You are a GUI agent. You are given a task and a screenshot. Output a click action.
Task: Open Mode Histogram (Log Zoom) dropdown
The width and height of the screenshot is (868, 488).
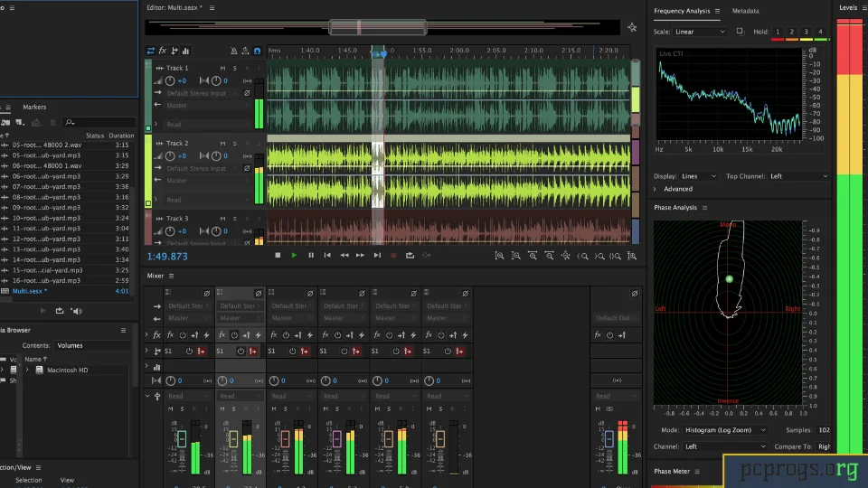click(x=725, y=430)
